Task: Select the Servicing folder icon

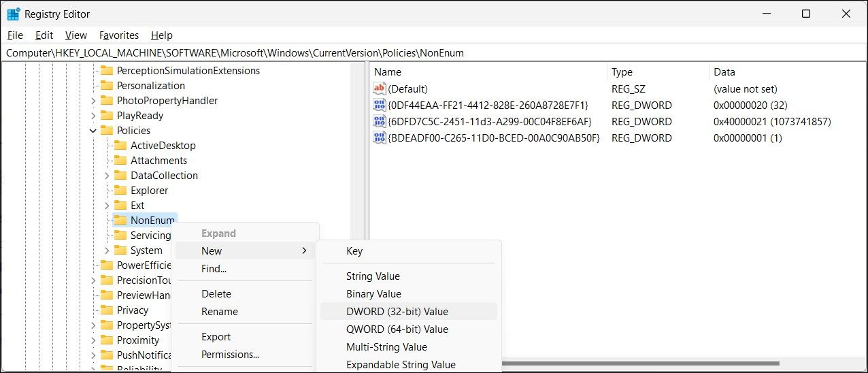Action: [x=120, y=235]
